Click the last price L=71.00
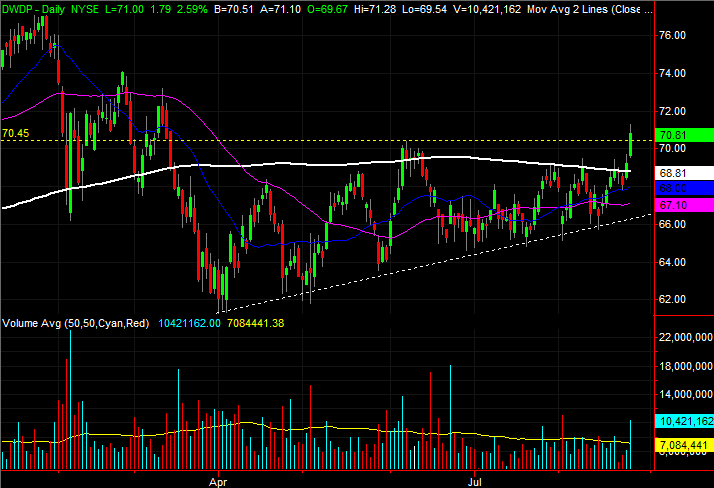 (x=124, y=9)
